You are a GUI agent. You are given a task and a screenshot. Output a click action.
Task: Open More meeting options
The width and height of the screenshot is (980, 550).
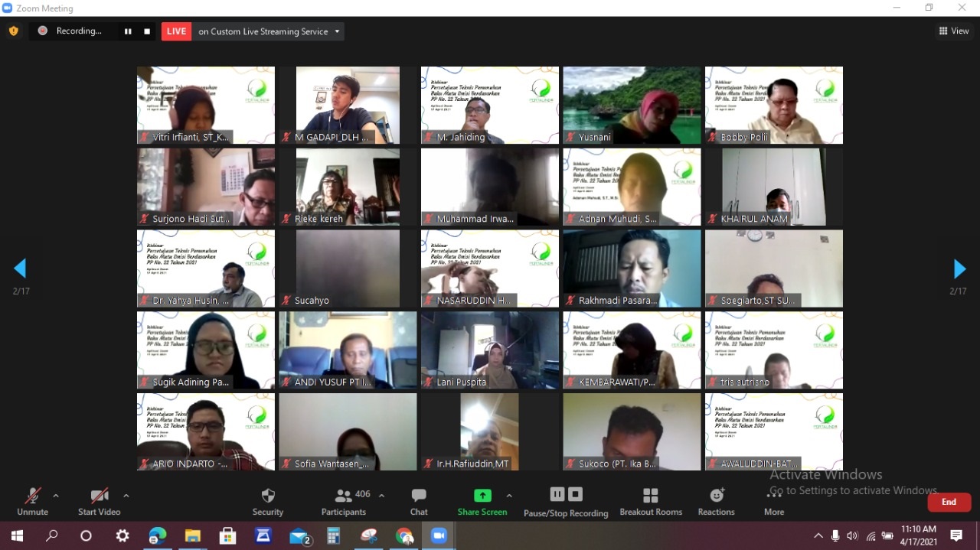[x=773, y=501]
